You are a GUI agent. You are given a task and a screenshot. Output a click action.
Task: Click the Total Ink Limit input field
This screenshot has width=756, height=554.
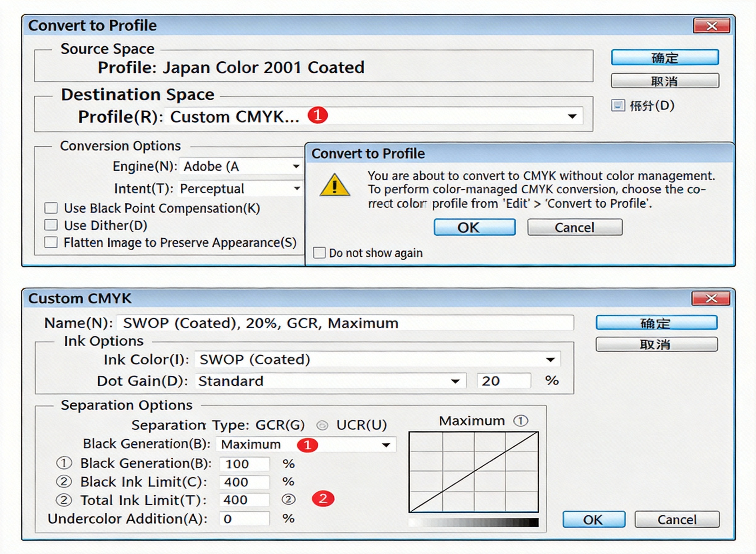[244, 500]
